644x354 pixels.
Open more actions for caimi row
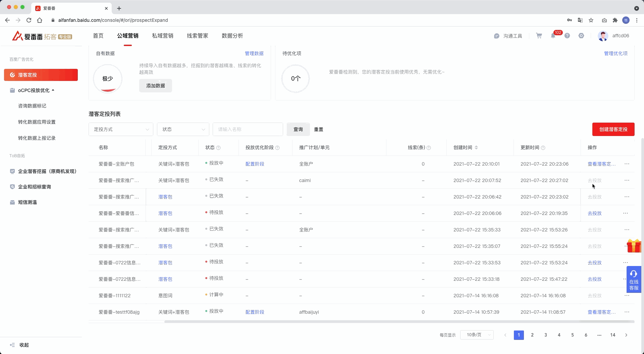click(x=627, y=180)
